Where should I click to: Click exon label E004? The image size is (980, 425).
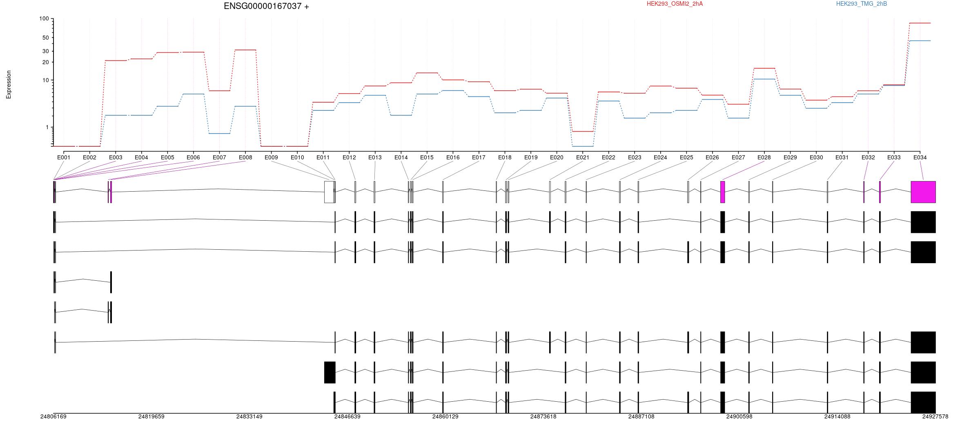pyautogui.click(x=141, y=157)
